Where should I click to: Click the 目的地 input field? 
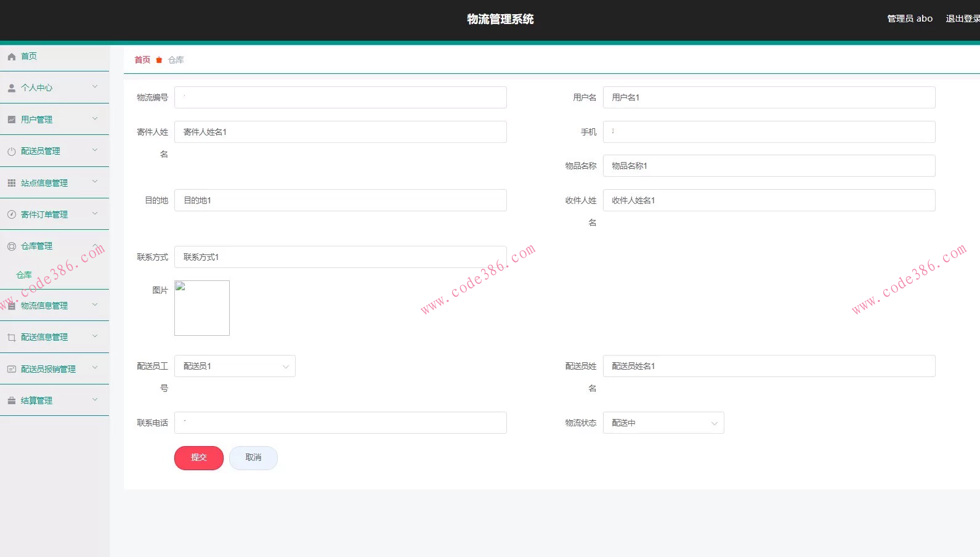click(341, 200)
